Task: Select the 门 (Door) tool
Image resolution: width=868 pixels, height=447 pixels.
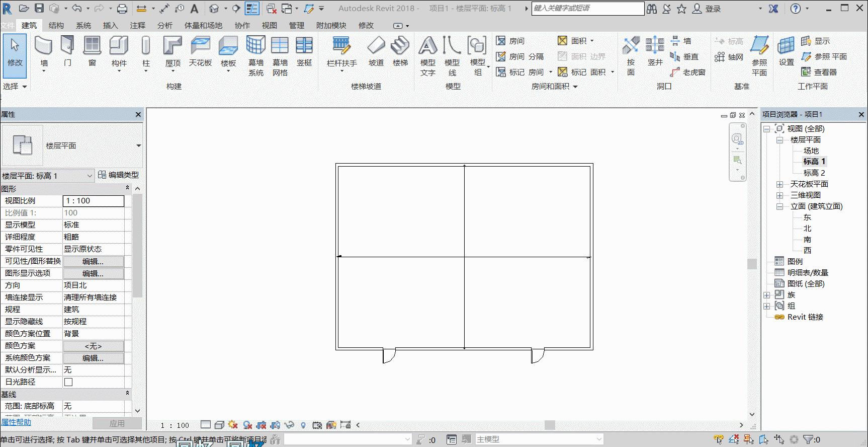Action: (x=67, y=52)
